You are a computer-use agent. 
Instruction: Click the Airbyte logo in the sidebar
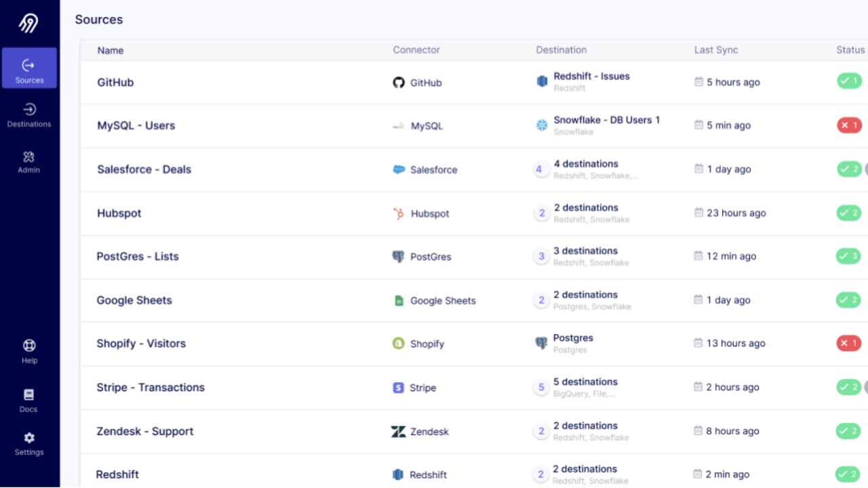coord(28,24)
